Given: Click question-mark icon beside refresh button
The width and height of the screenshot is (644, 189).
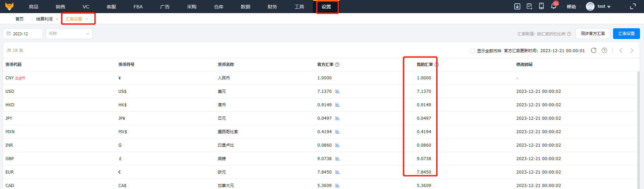Looking at the screenshot, I should [x=604, y=50].
